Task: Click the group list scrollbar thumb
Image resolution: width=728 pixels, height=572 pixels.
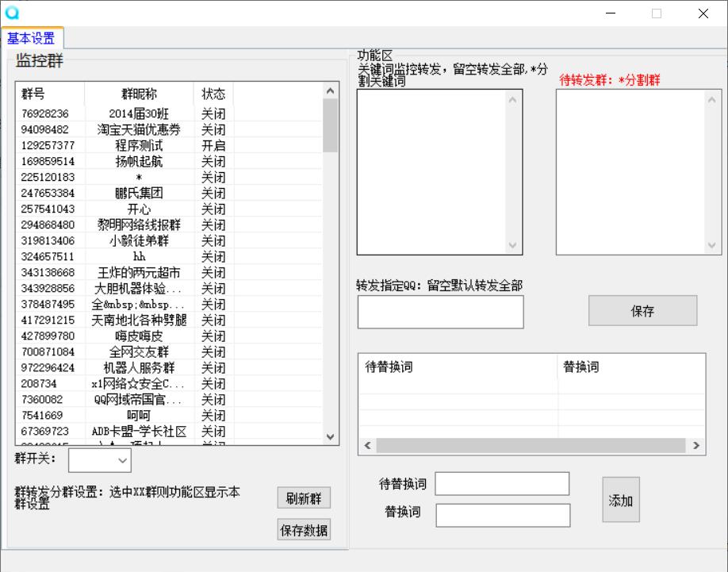Action: 330,125
